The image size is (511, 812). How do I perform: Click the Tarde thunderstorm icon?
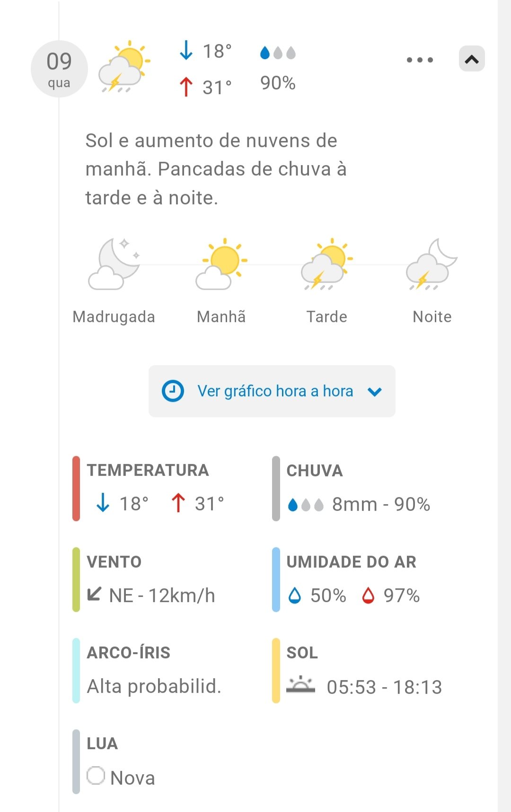point(327,264)
